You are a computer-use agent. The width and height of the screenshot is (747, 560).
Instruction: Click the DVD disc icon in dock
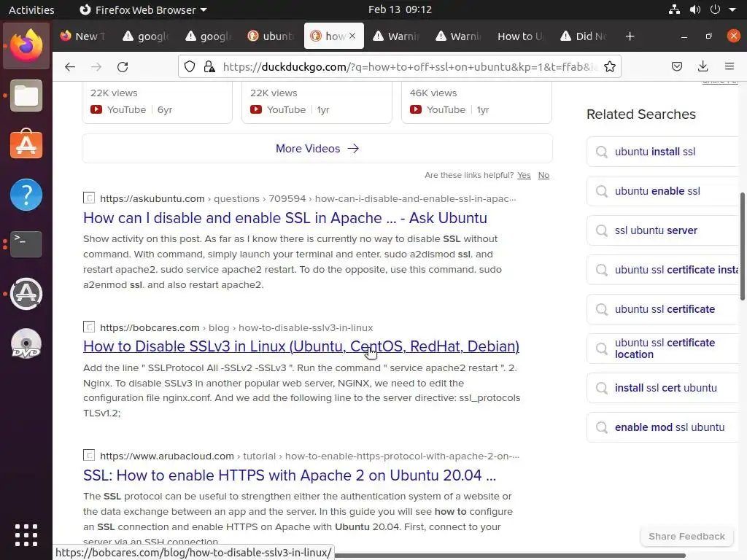26,343
